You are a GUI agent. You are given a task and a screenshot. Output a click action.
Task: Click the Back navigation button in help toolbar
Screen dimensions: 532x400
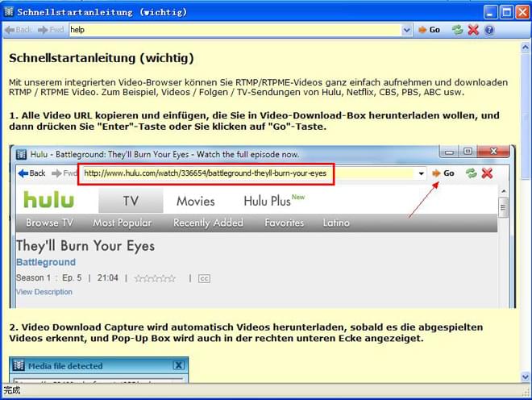[19, 30]
